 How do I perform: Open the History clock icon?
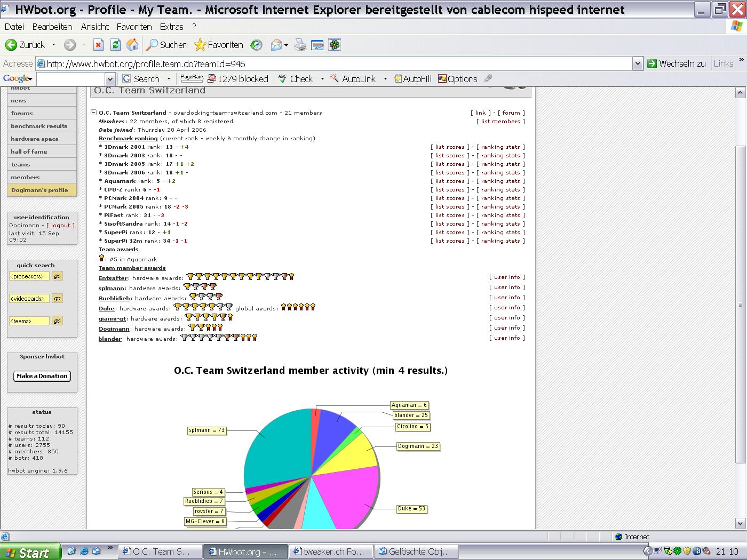click(x=257, y=45)
